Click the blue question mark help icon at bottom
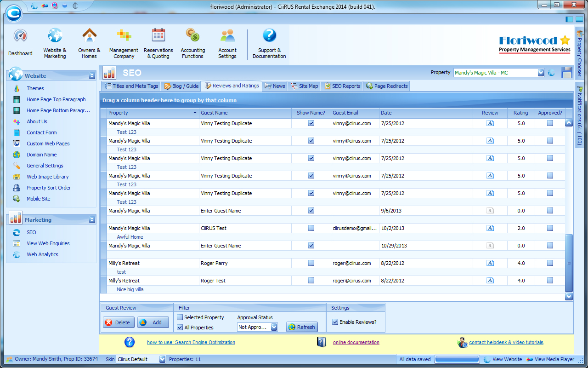Screen dimensions: 588x368 [x=130, y=342]
